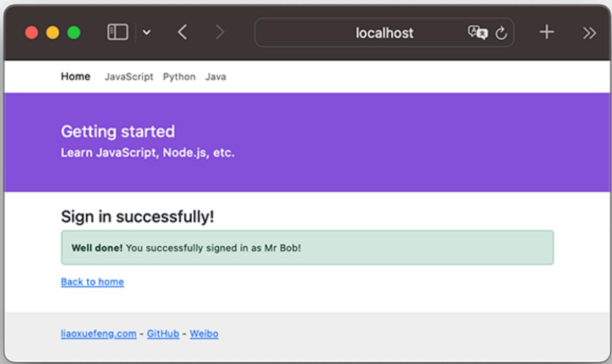Click the green success alert box
Viewport: 612px width, 364px height.
point(307,248)
